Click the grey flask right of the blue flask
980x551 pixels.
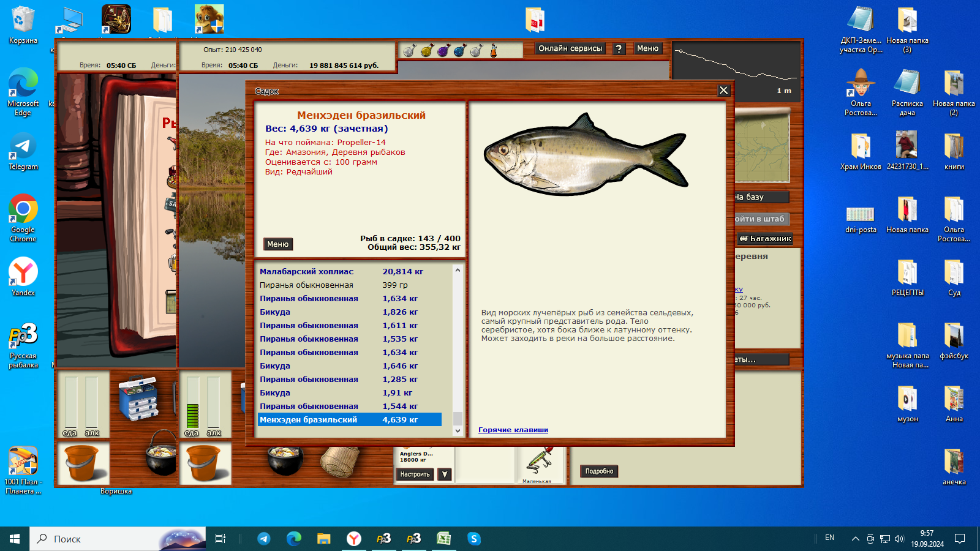[x=477, y=50]
